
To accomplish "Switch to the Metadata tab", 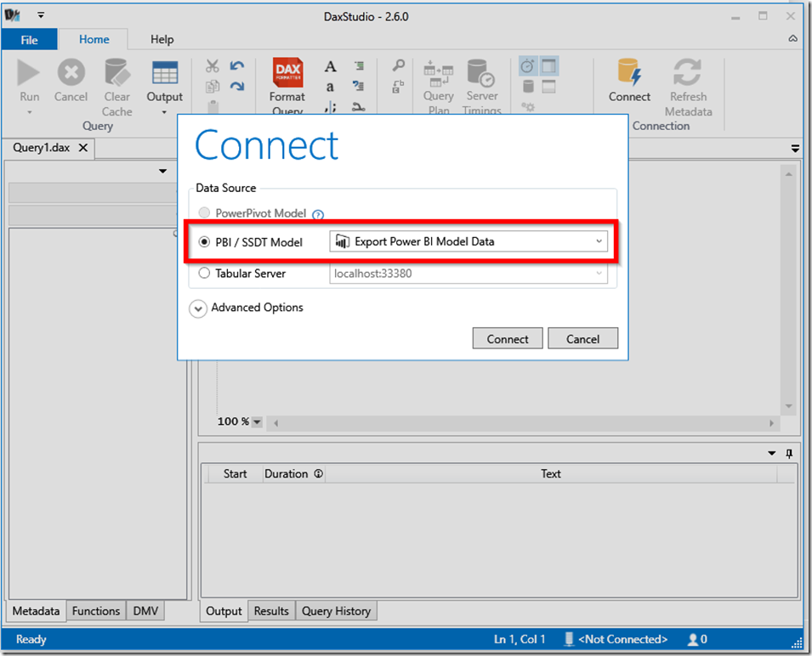I will tap(37, 611).
